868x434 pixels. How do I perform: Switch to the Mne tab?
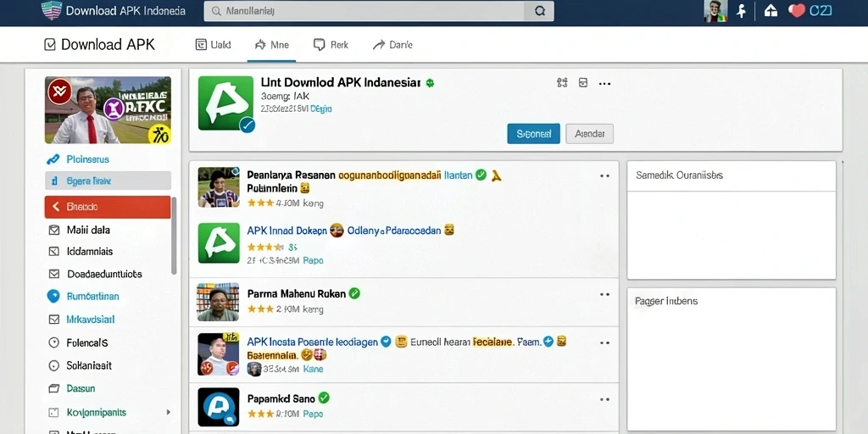tap(272, 45)
